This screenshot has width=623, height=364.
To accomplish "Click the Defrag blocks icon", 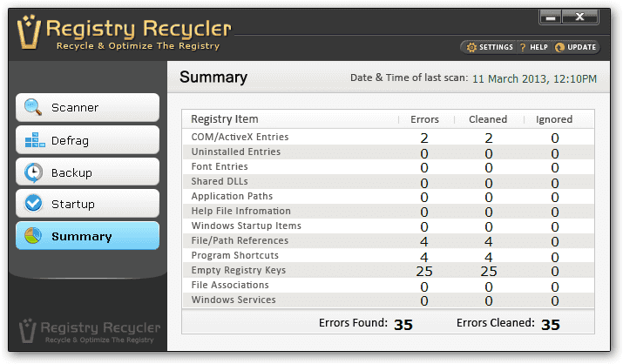I will 35,140.
